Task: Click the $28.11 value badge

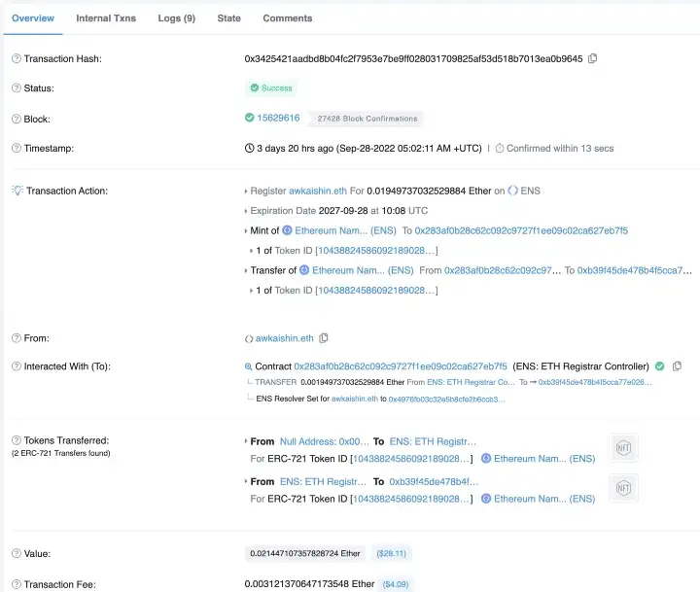Action: (x=393, y=553)
